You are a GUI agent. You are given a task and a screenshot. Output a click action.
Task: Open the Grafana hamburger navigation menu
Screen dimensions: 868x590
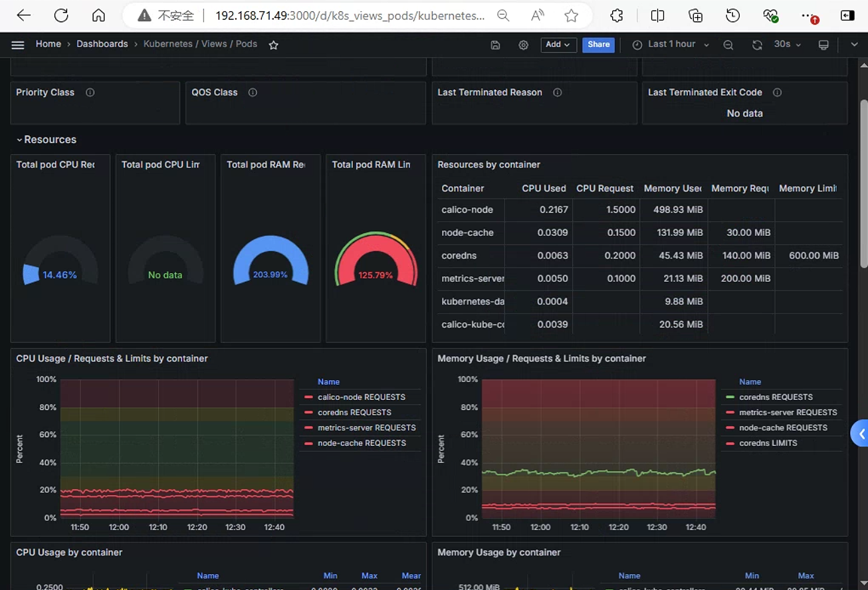(x=18, y=45)
